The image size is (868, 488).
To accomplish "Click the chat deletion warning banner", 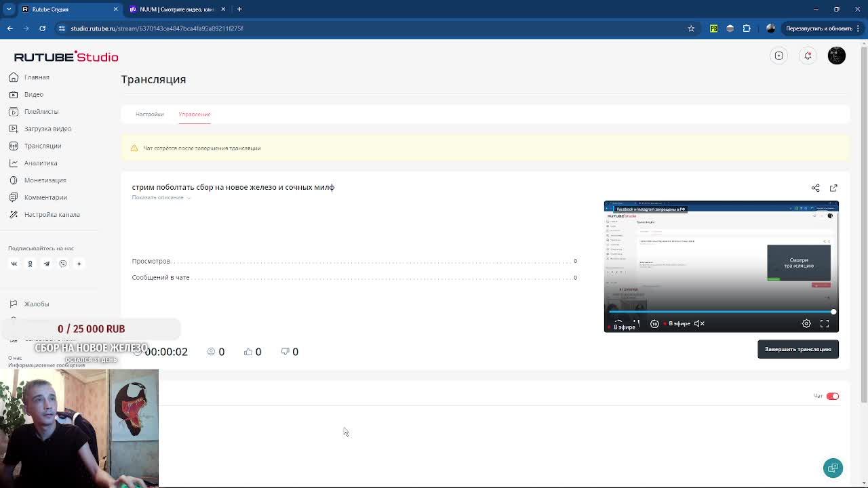I will [x=486, y=148].
